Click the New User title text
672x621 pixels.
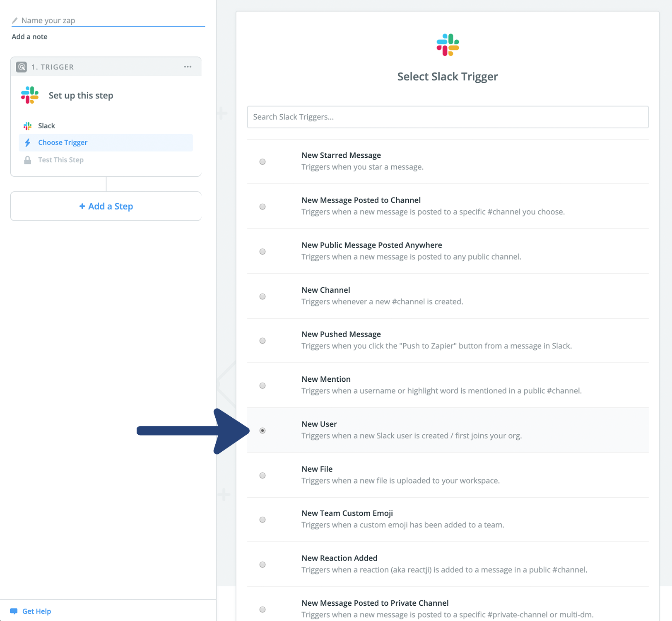tap(319, 424)
